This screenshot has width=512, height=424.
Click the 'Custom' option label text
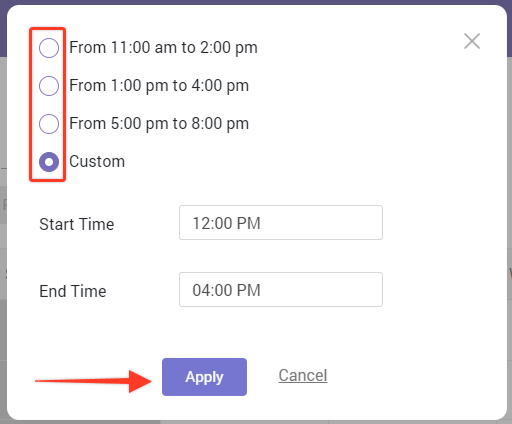pyautogui.click(x=97, y=162)
